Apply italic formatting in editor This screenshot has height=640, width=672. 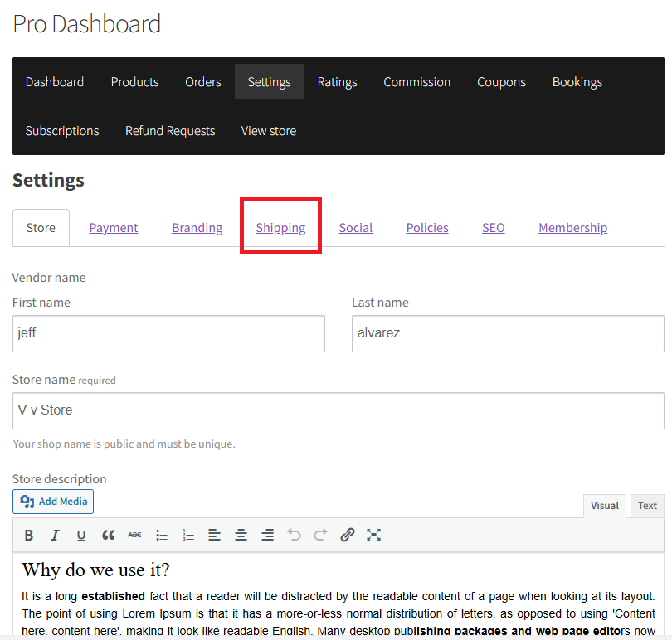[55, 536]
